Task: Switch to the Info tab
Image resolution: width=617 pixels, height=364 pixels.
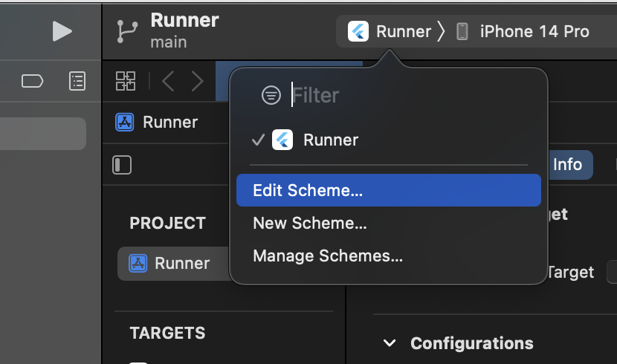Action: click(x=567, y=165)
